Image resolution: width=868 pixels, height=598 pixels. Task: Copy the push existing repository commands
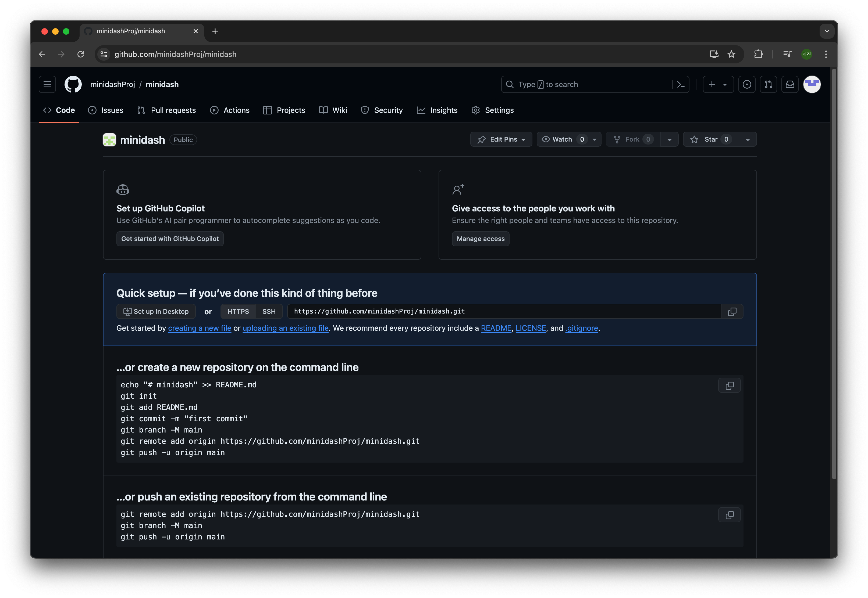(x=729, y=515)
